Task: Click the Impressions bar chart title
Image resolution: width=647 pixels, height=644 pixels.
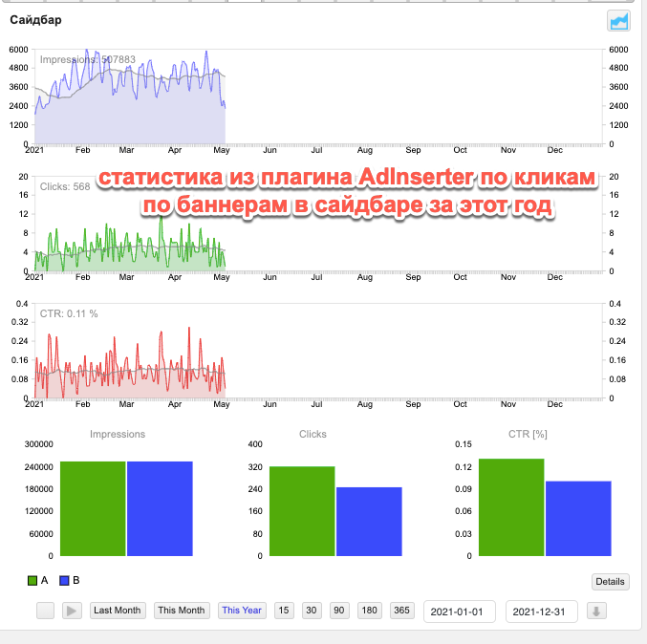Action: (x=118, y=434)
